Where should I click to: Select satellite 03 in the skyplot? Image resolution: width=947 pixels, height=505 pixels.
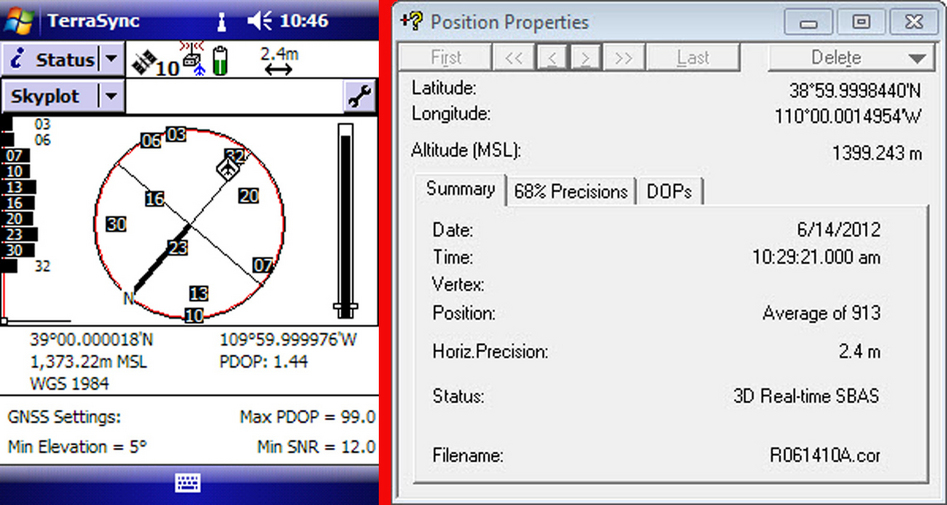click(176, 134)
